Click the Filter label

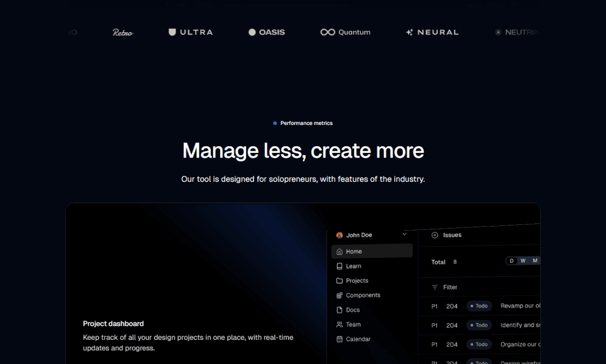coord(450,287)
